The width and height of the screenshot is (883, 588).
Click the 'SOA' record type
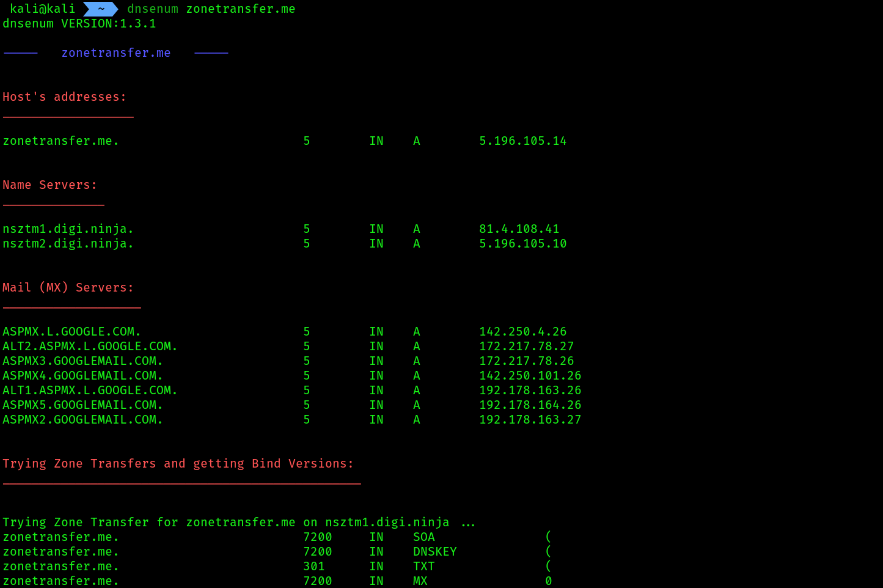424,537
